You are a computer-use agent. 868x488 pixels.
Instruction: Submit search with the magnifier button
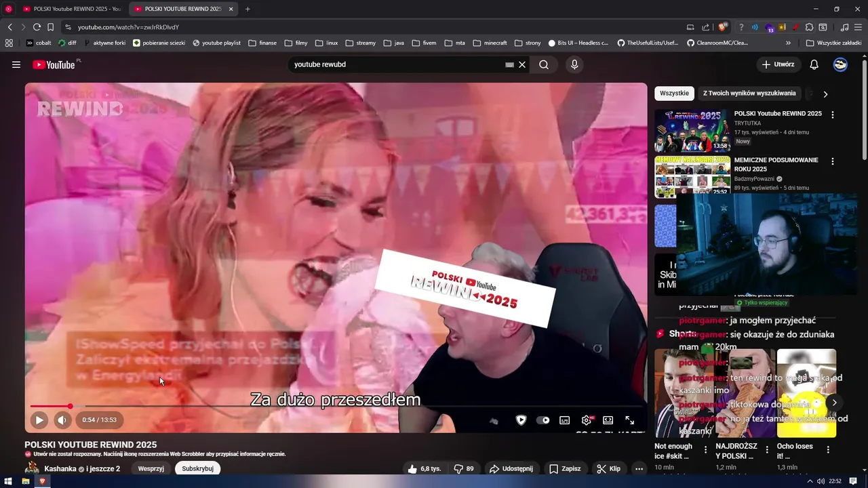point(544,64)
